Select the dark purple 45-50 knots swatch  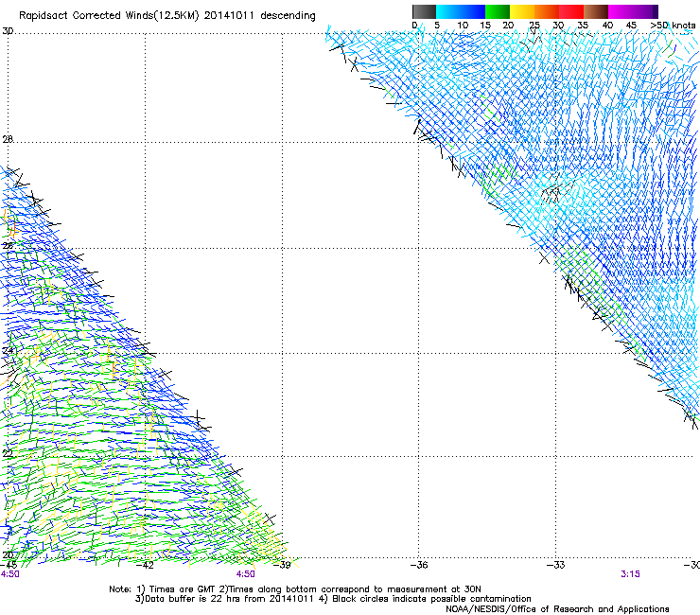click(645, 11)
